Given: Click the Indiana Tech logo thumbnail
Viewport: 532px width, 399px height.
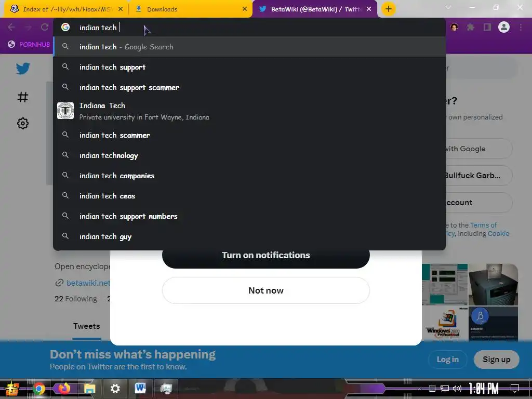Looking at the screenshot, I should 65,111.
